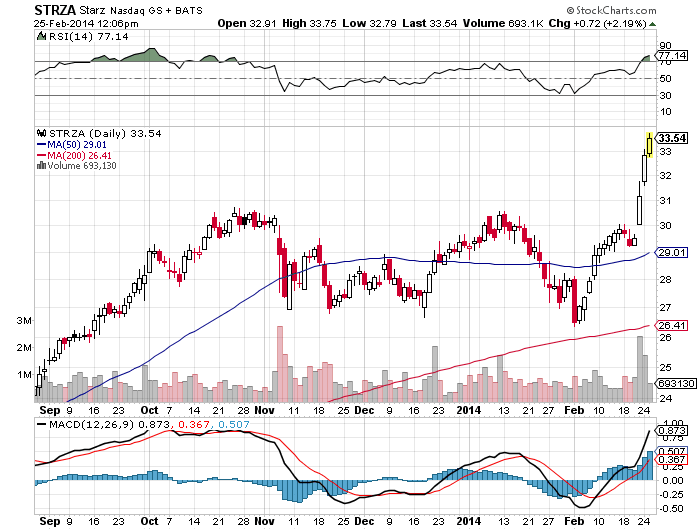Viewport: 700px width, 530px height.
Task: Click the RSI(14) 77.14 label
Action: point(89,36)
